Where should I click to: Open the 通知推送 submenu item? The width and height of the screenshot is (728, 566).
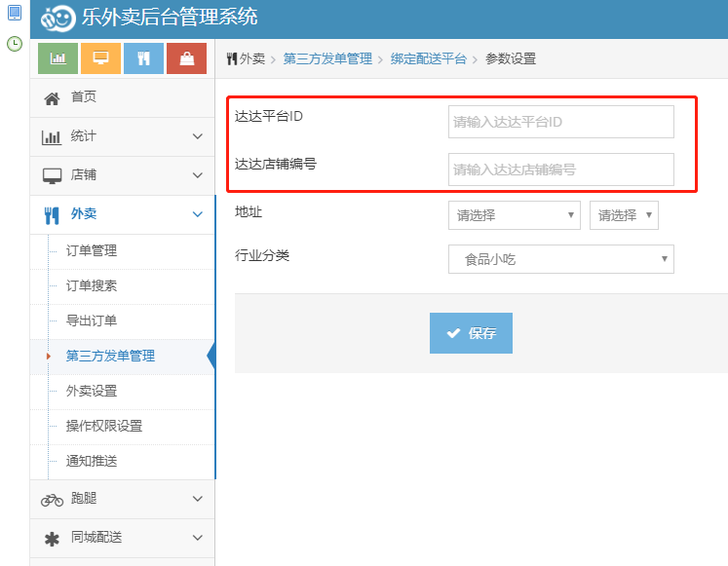coord(122,462)
